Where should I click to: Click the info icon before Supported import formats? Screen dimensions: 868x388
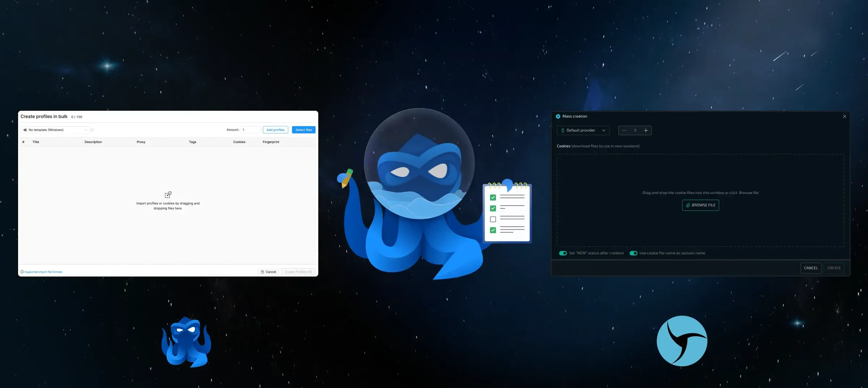(x=22, y=272)
